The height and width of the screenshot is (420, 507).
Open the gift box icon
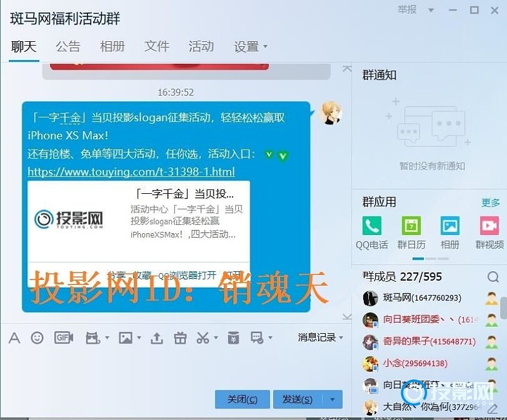click(x=180, y=338)
